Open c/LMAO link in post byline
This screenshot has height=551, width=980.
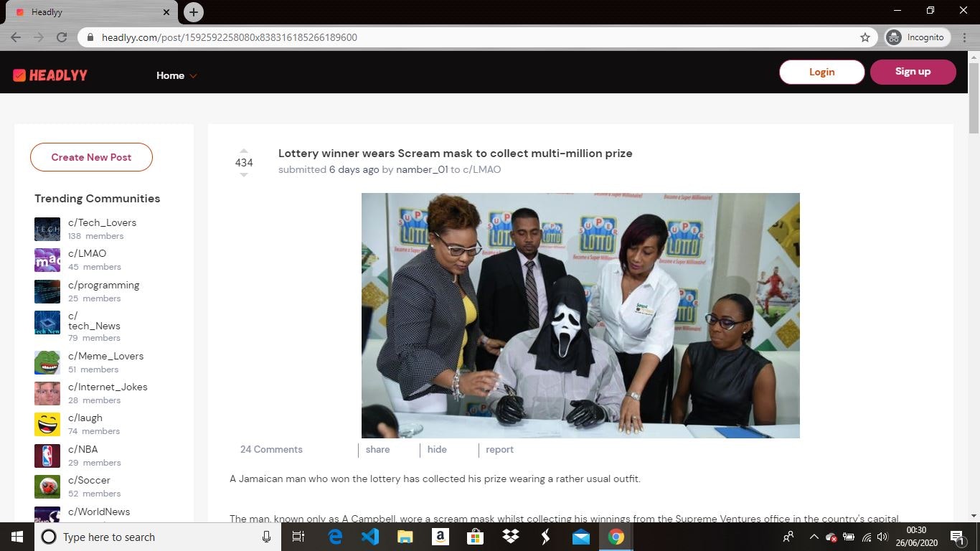[x=482, y=169]
